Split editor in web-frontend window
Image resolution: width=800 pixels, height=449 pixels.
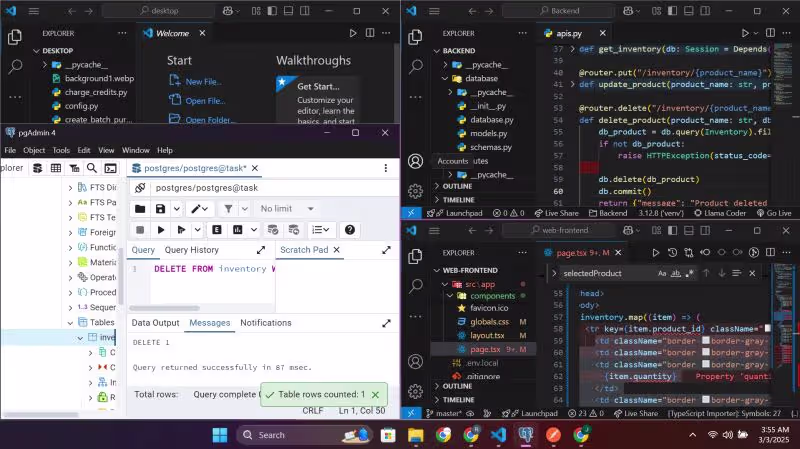point(770,253)
